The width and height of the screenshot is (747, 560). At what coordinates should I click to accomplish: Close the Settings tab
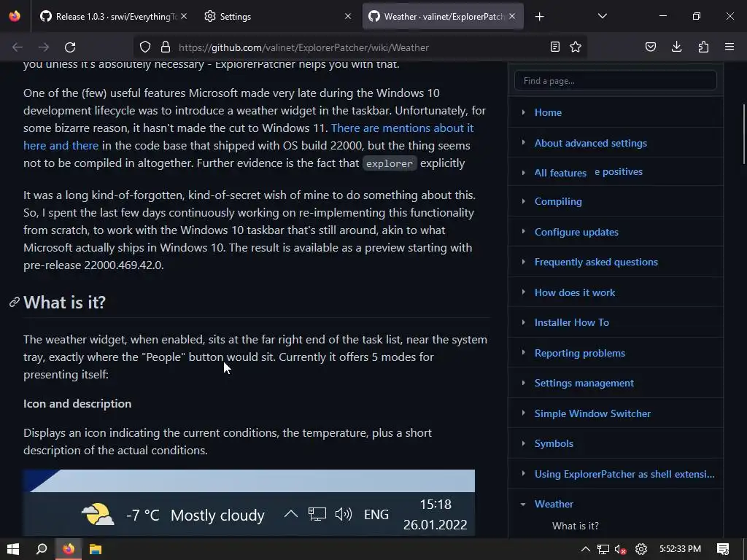tap(348, 16)
